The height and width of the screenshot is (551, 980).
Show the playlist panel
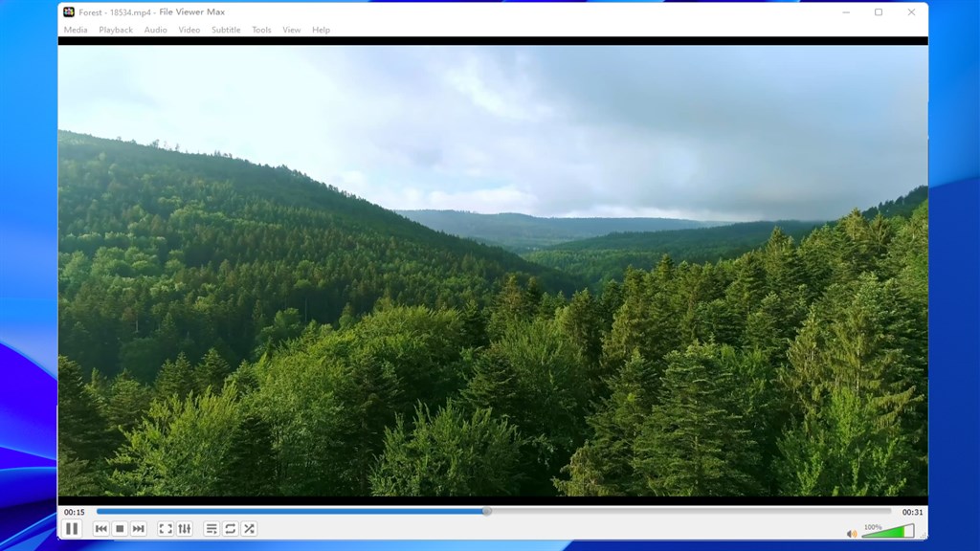tap(212, 528)
